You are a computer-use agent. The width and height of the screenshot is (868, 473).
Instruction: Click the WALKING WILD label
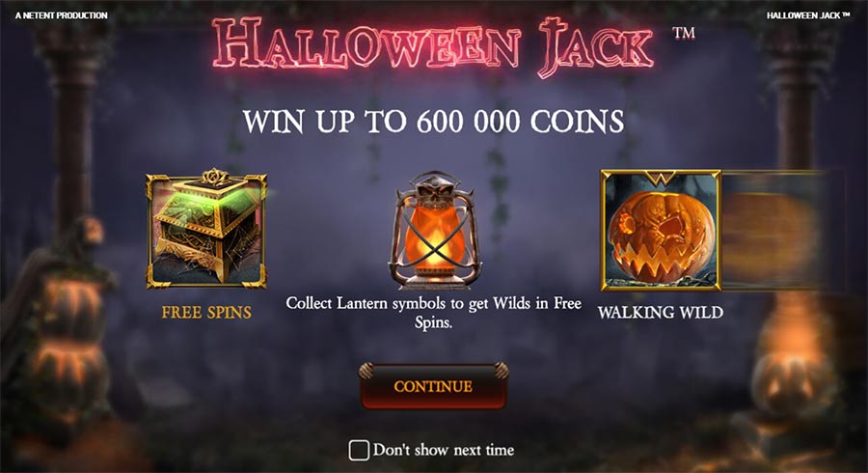tap(661, 313)
